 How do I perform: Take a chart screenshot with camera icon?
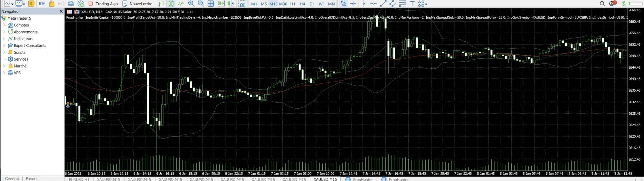242,4
